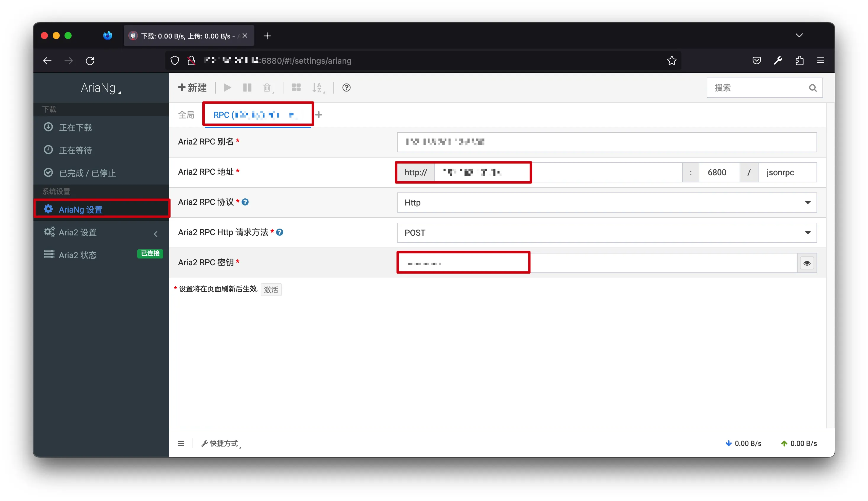Open tracking protection shield icon

click(x=175, y=61)
